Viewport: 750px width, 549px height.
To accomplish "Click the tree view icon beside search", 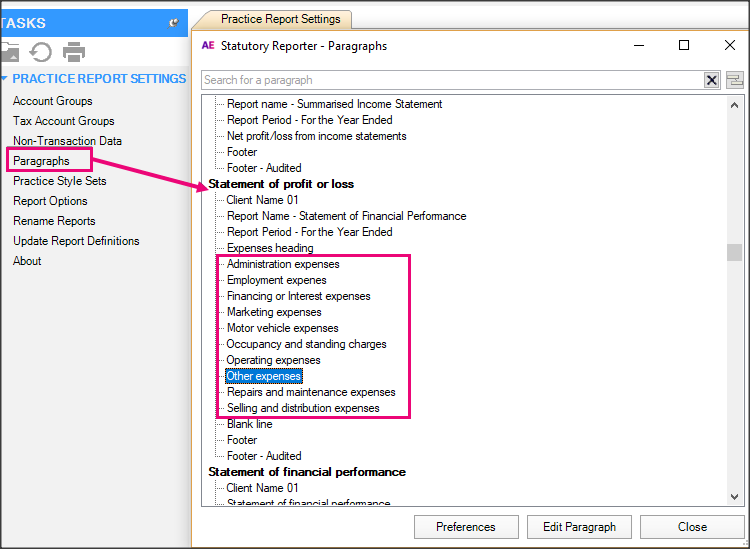I will 735,80.
